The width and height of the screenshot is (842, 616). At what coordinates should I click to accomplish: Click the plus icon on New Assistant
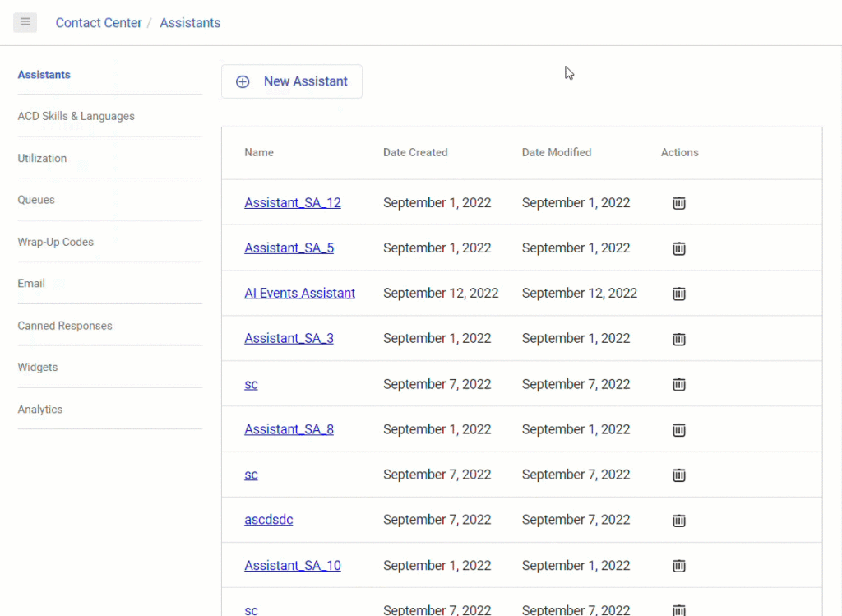point(243,81)
